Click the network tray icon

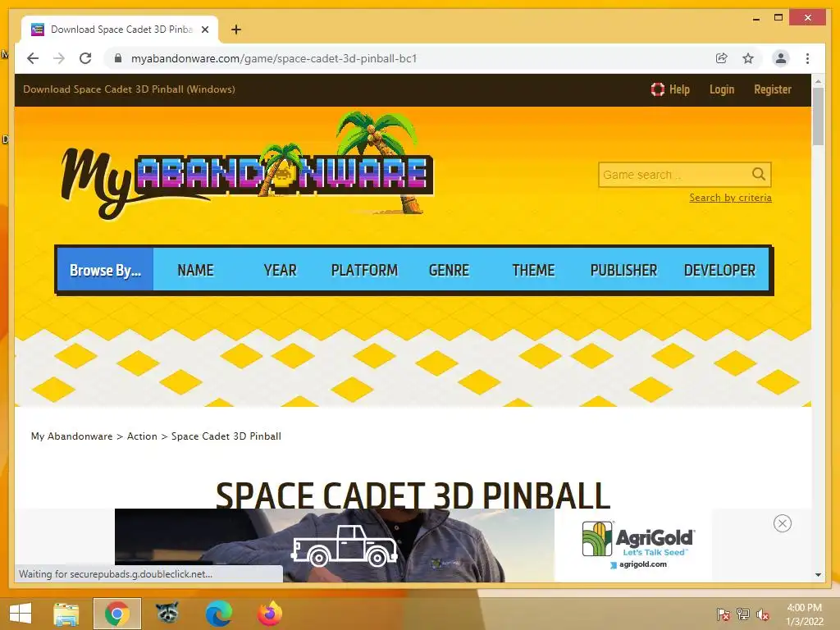pos(743,614)
